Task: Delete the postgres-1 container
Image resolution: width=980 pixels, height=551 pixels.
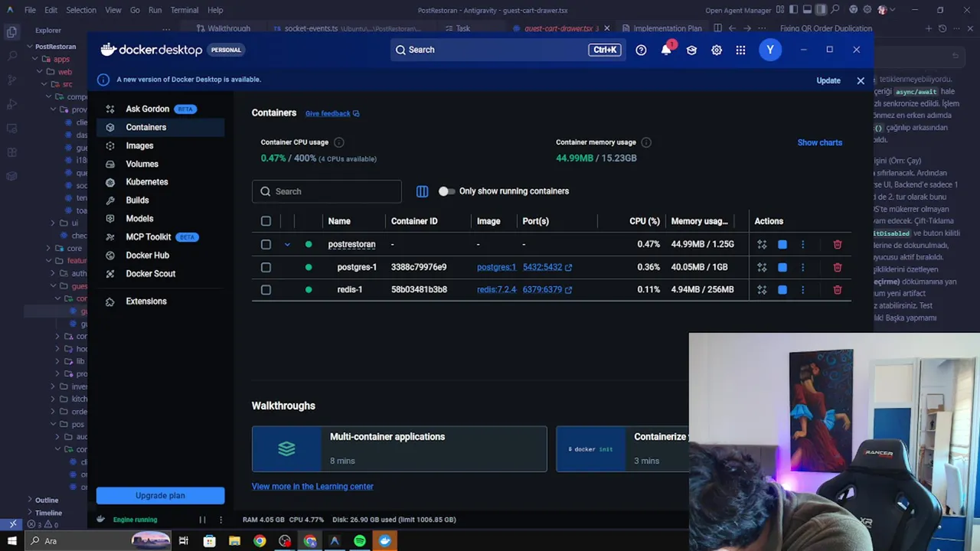Action: (837, 267)
